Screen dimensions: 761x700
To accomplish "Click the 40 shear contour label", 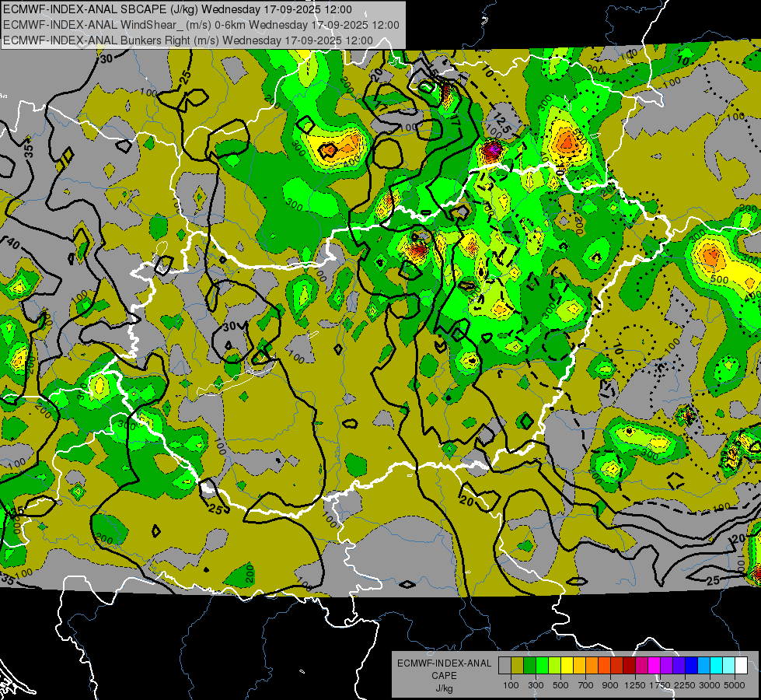I will click(x=13, y=244).
